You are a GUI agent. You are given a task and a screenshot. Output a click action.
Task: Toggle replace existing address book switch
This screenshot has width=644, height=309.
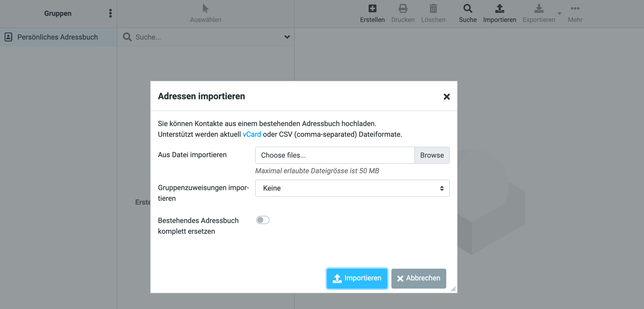point(263,220)
